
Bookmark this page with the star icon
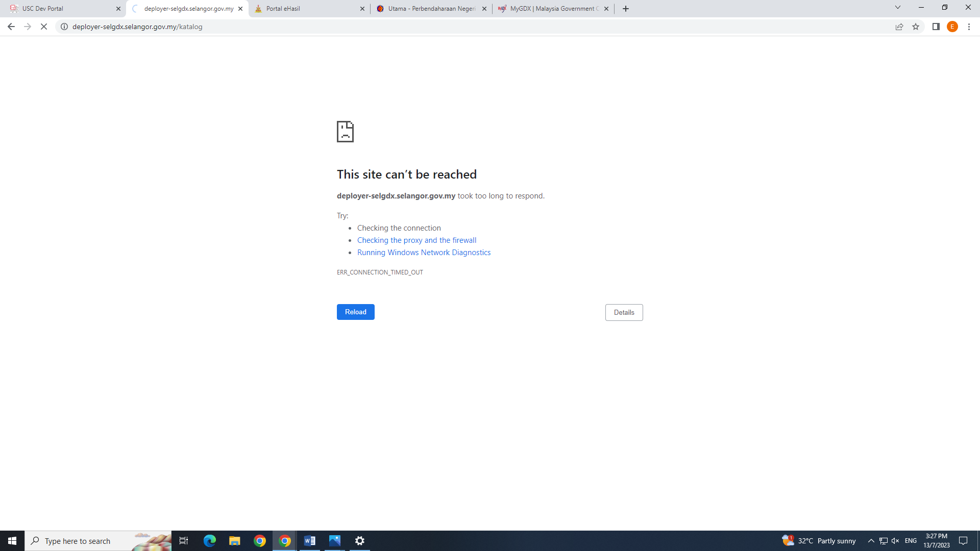[x=916, y=27]
